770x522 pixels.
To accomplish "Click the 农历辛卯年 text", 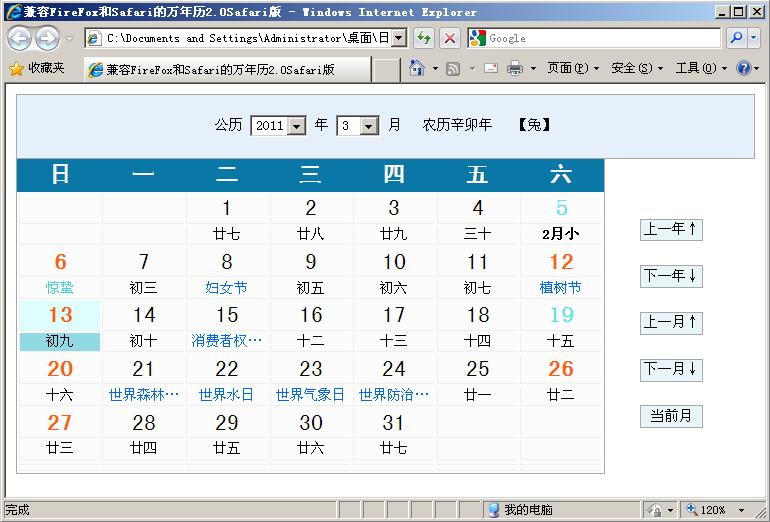I will point(457,125).
